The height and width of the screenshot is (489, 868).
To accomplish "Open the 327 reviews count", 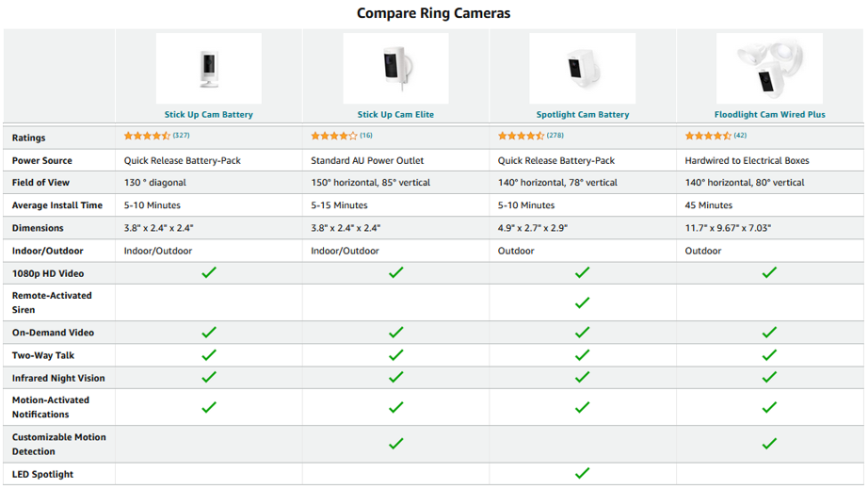I will pyautogui.click(x=181, y=135).
